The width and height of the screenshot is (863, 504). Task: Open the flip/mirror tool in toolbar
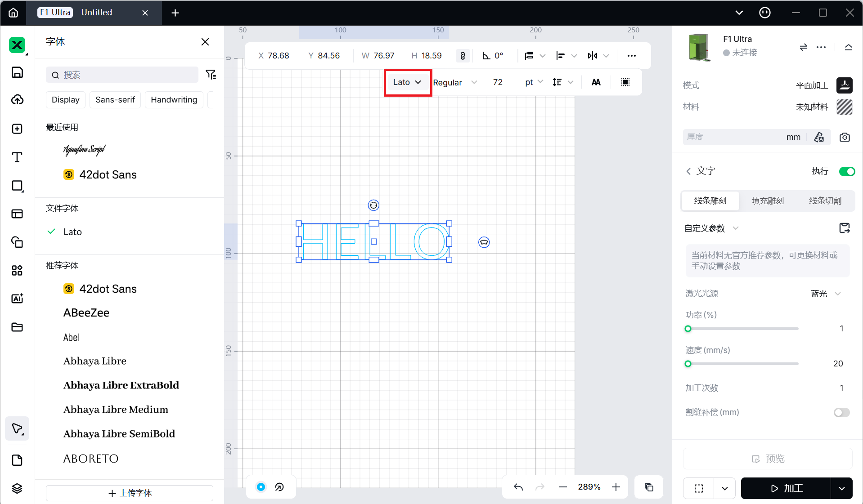pos(593,56)
